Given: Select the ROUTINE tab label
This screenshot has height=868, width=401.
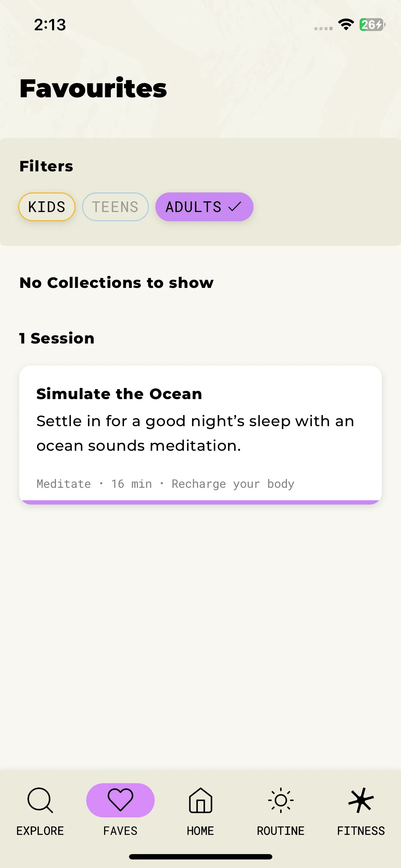Looking at the screenshot, I should click(281, 831).
